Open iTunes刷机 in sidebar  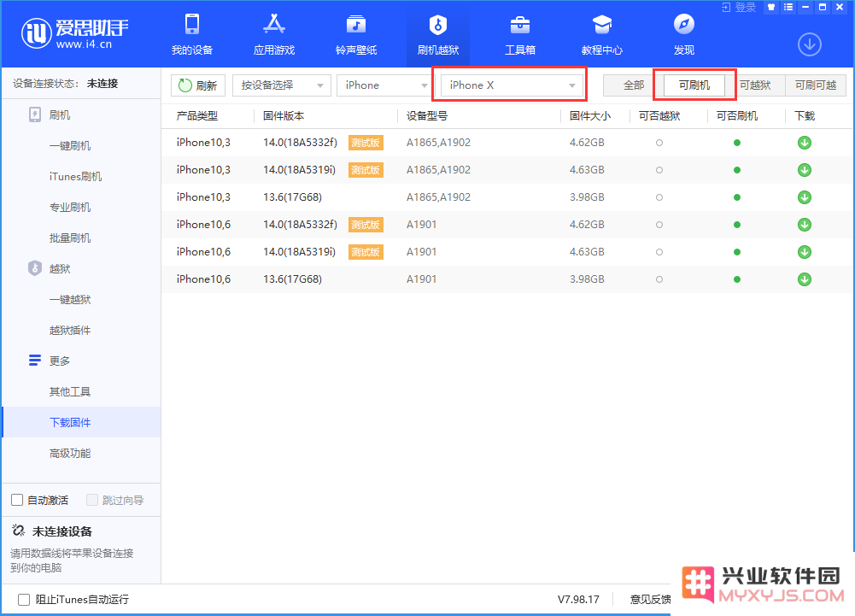[75, 177]
